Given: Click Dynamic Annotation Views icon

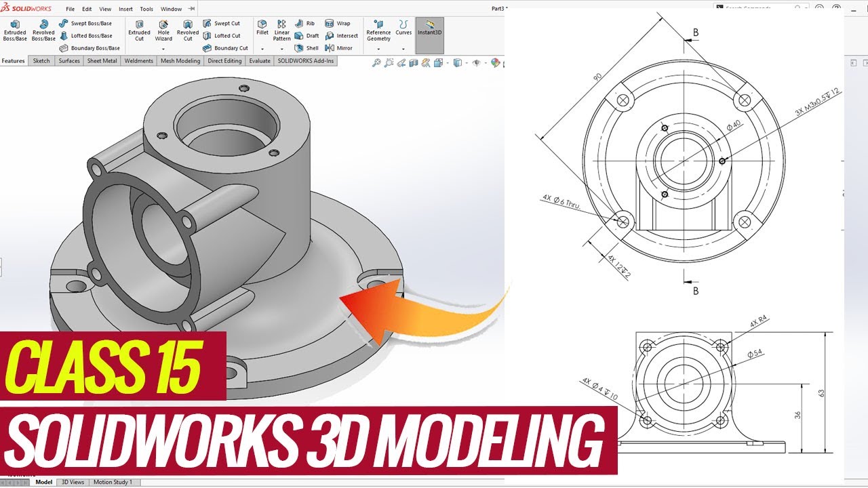Looking at the screenshot, I should (x=425, y=63).
